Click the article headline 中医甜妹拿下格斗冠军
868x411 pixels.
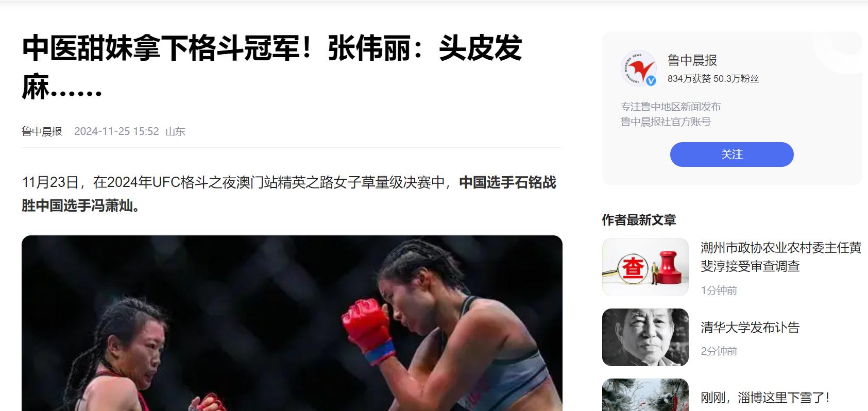click(272, 67)
